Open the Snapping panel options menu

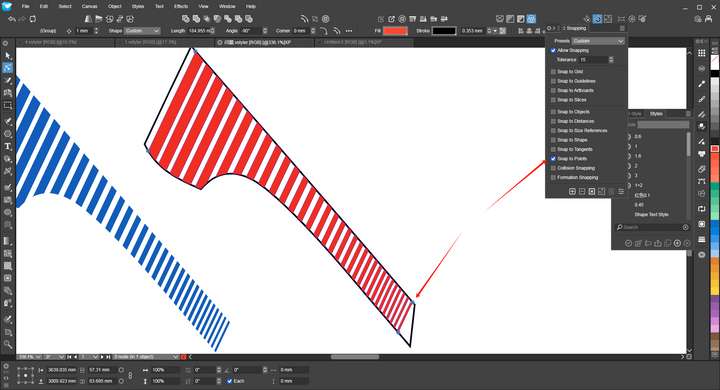pos(622,28)
